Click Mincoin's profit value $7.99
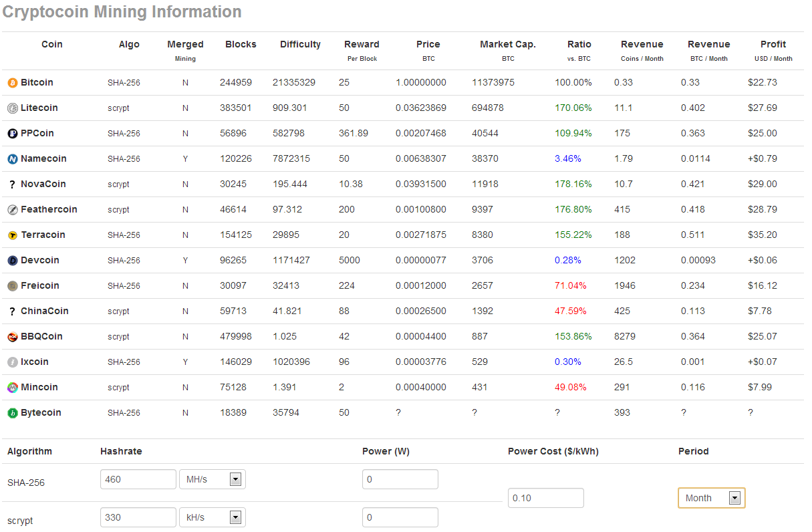The height and width of the screenshot is (532, 812). pyautogui.click(x=760, y=387)
